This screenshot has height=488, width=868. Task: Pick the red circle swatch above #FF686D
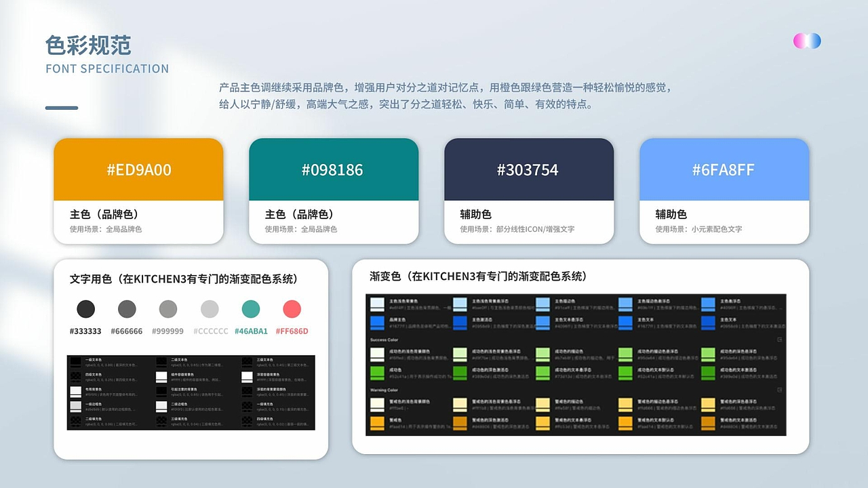tap(292, 309)
